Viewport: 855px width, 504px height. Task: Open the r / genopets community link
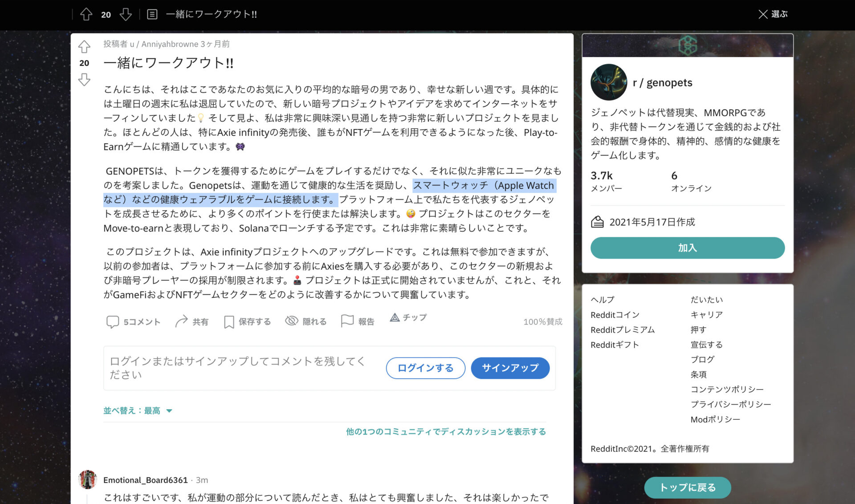click(663, 82)
